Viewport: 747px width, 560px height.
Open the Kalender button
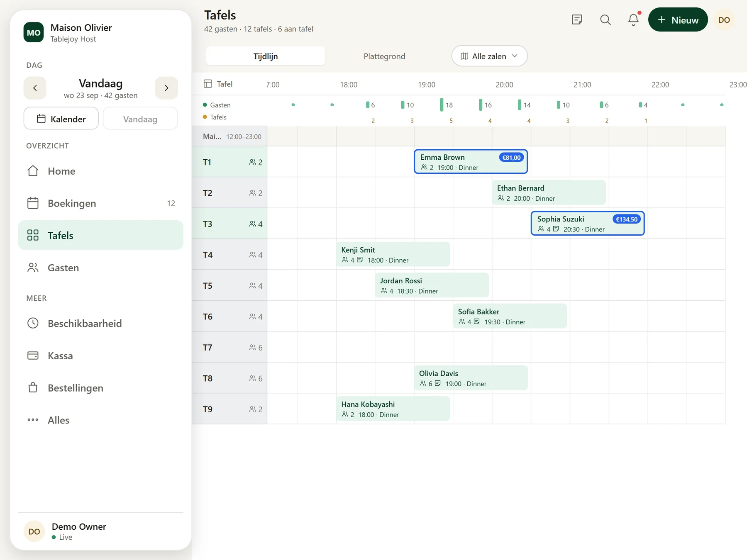coord(61,119)
